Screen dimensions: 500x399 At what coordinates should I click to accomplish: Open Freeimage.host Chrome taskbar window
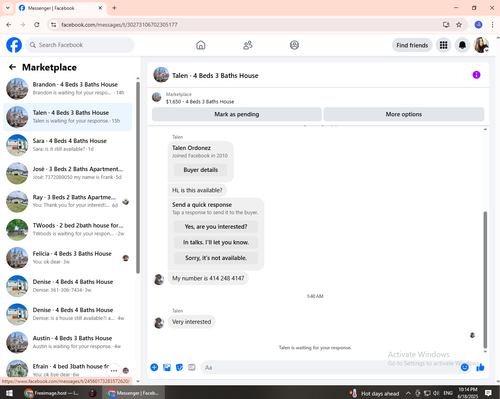coord(52,393)
